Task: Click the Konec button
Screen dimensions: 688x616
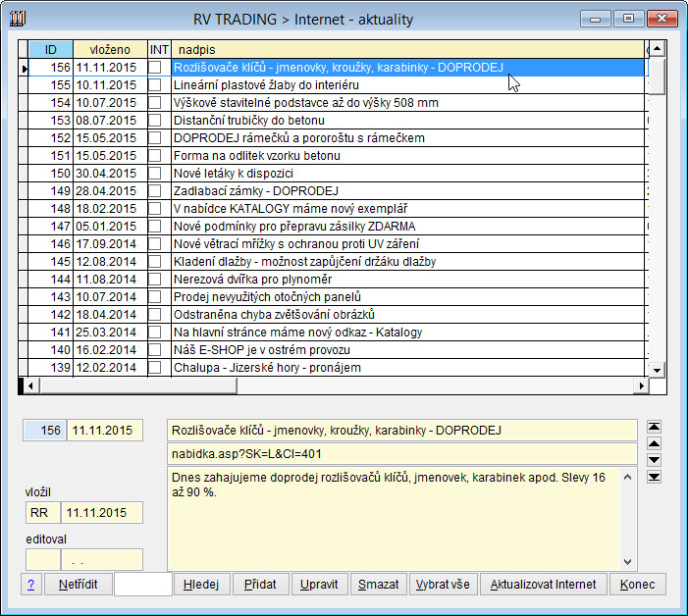Action: pyautogui.click(x=638, y=584)
